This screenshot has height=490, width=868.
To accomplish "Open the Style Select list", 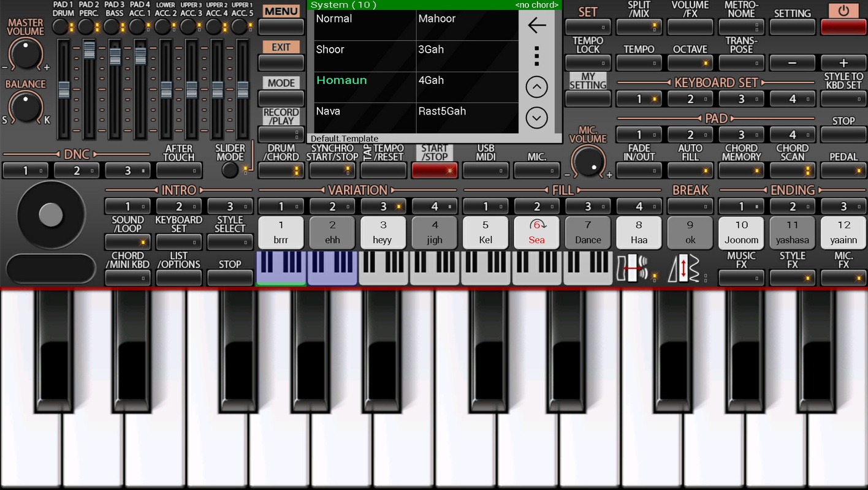I will (230, 242).
